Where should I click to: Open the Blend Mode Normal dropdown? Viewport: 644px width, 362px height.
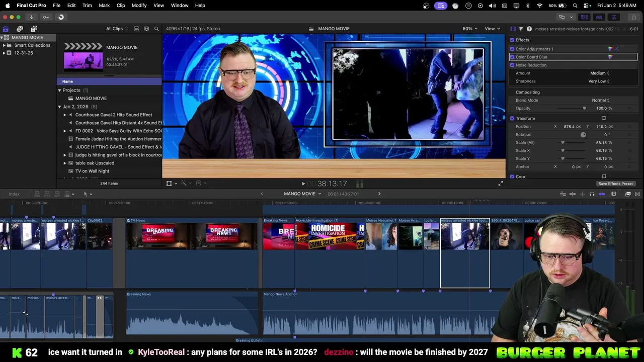tap(600, 100)
